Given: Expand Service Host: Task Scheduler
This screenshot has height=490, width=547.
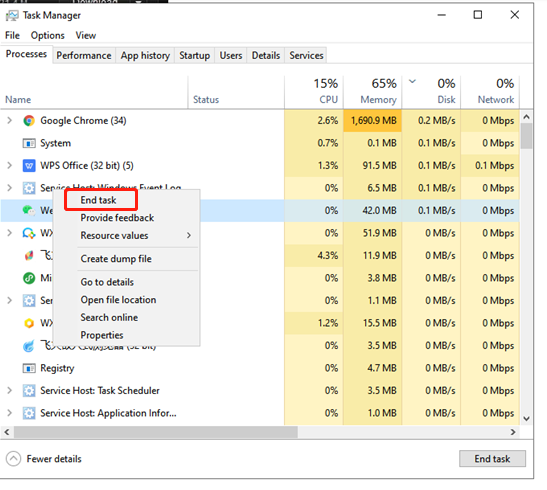Looking at the screenshot, I should pos(10,391).
